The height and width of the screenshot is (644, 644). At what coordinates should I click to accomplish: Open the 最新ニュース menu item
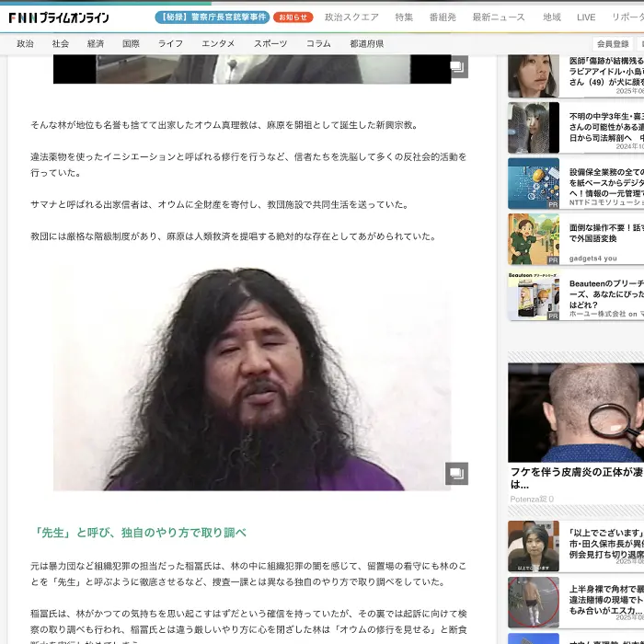499,17
